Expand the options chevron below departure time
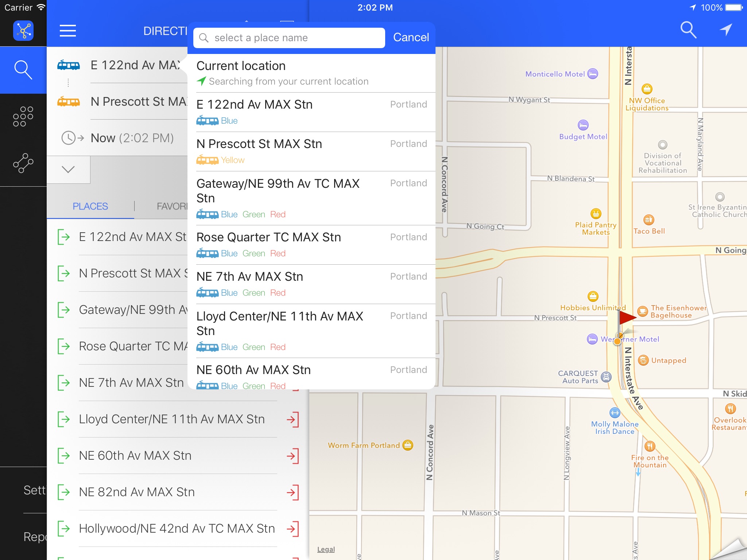 click(x=68, y=170)
